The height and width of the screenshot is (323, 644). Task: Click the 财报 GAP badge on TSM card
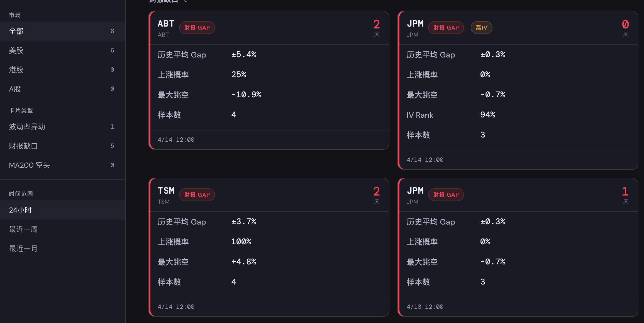click(197, 194)
